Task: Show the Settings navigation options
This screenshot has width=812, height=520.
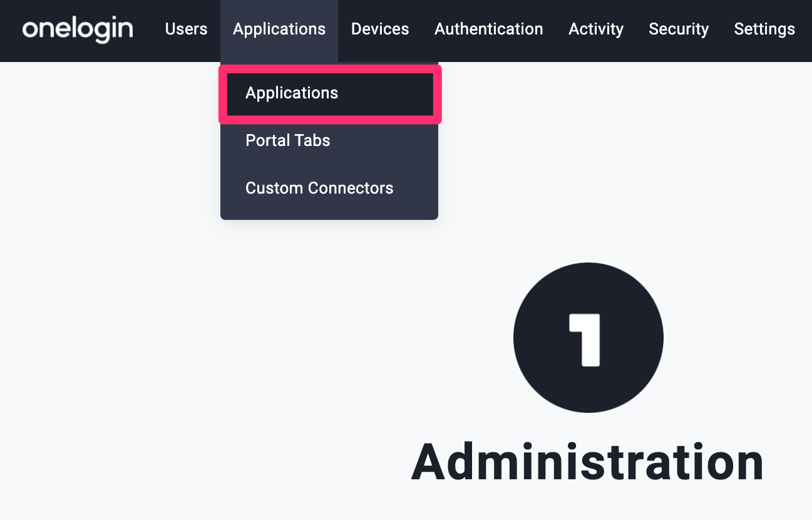Action: pos(764,29)
